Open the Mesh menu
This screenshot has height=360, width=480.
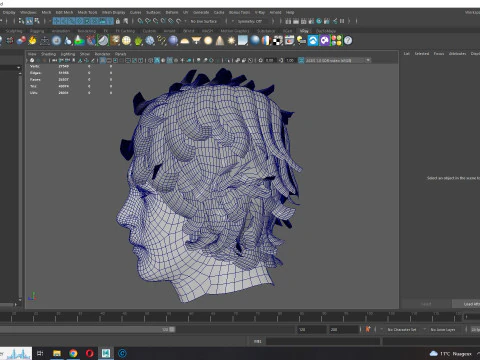pyautogui.click(x=46, y=12)
